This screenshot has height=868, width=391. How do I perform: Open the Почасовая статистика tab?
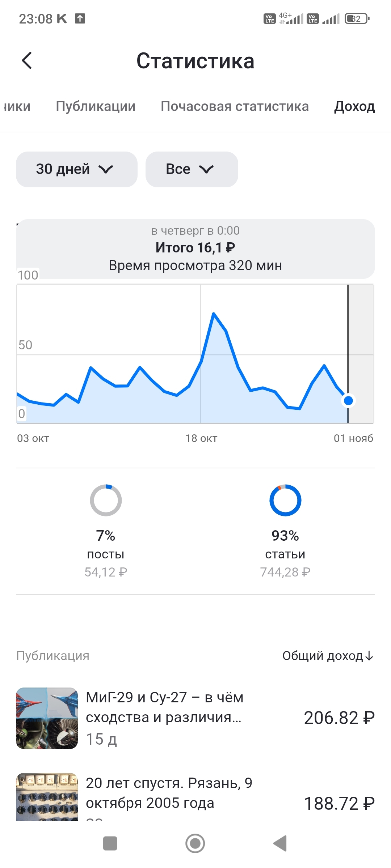235,106
